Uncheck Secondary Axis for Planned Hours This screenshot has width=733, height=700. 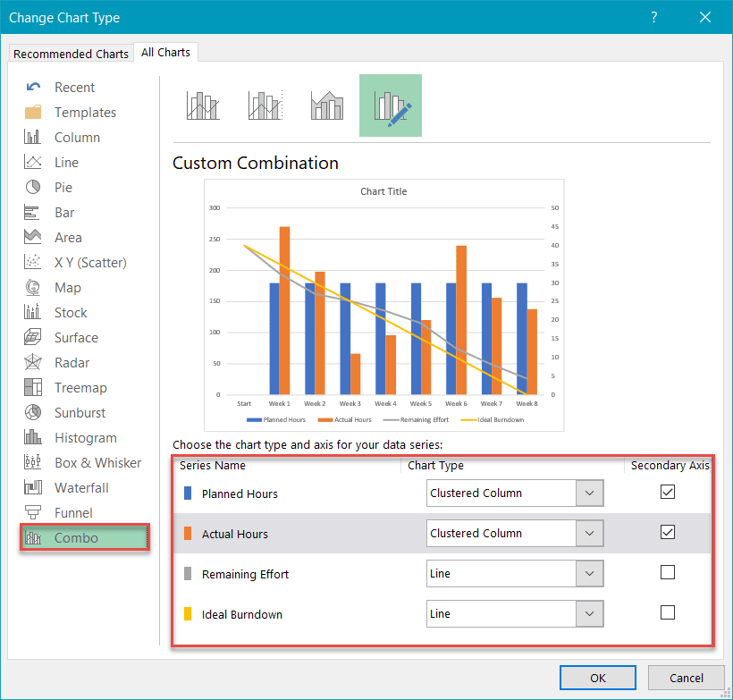667,492
